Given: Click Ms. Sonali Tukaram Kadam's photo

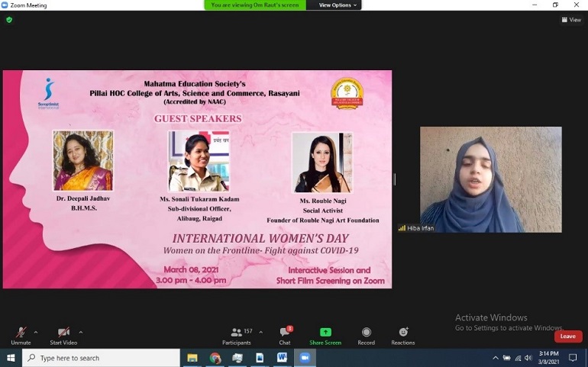Looking at the screenshot, I should point(199,161).
